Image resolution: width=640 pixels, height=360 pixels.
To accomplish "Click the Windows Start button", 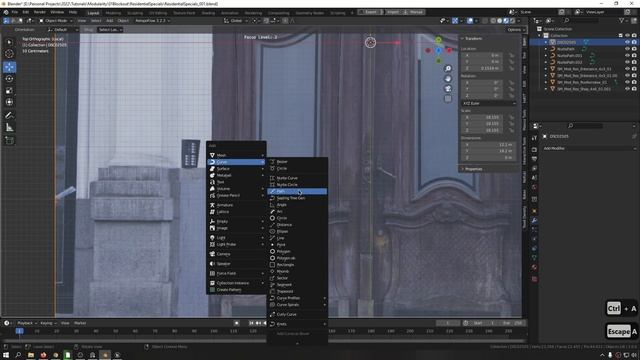I will click(6, 355).
